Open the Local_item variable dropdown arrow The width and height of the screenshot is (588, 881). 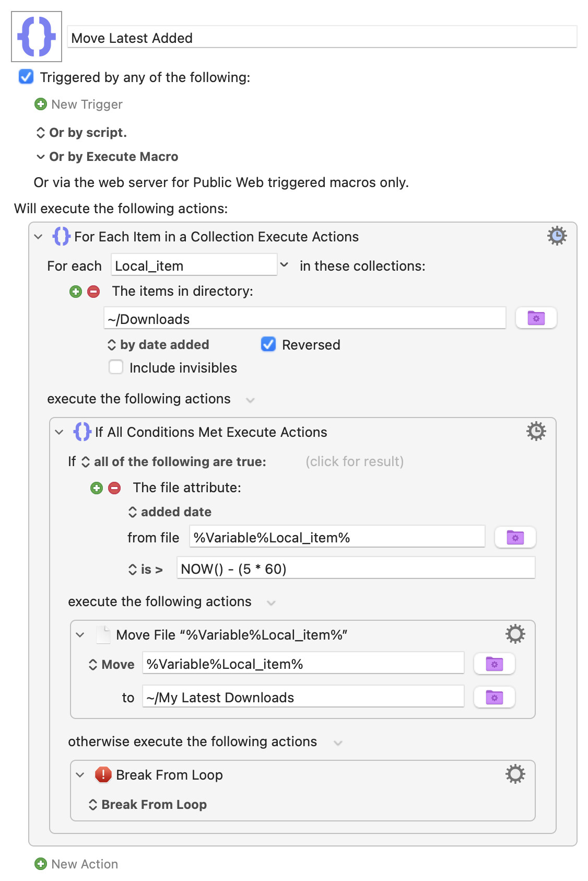coord(284,265)
